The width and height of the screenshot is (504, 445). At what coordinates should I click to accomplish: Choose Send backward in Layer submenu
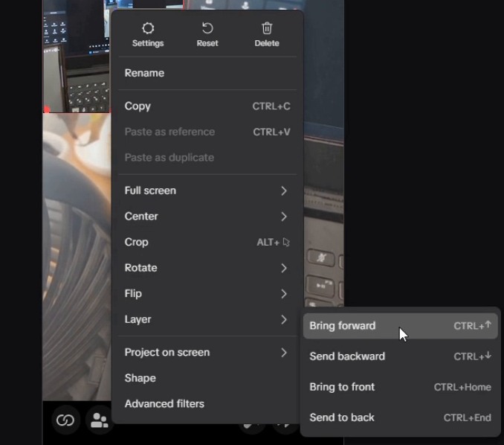400,356
